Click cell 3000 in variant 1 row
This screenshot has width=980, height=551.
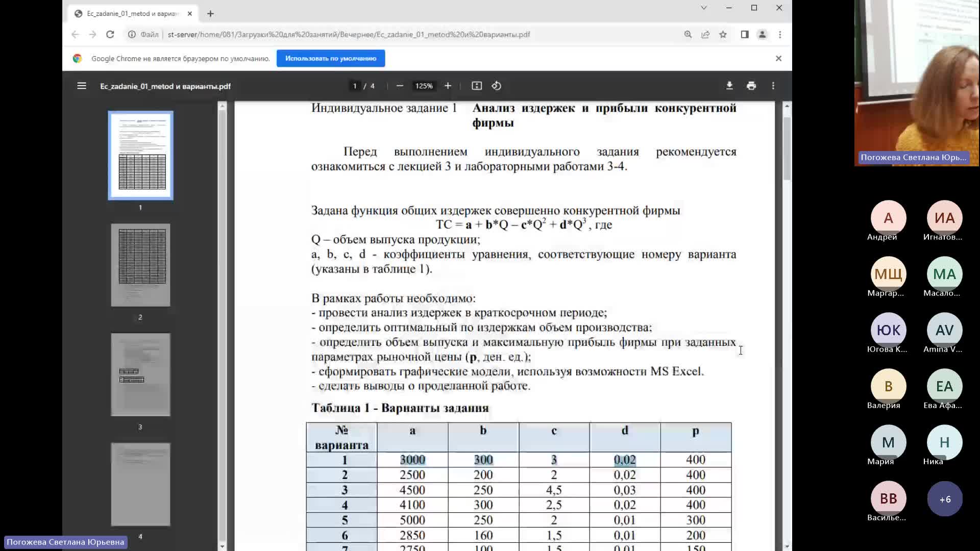412,460
